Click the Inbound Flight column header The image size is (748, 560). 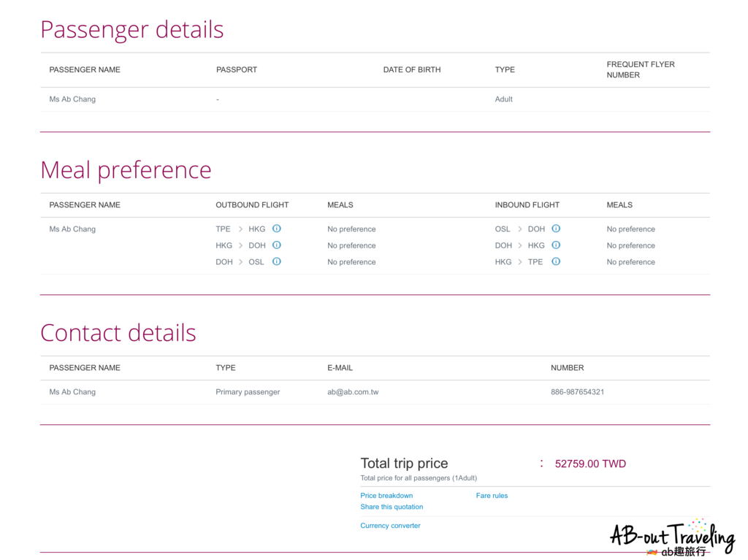527,205
